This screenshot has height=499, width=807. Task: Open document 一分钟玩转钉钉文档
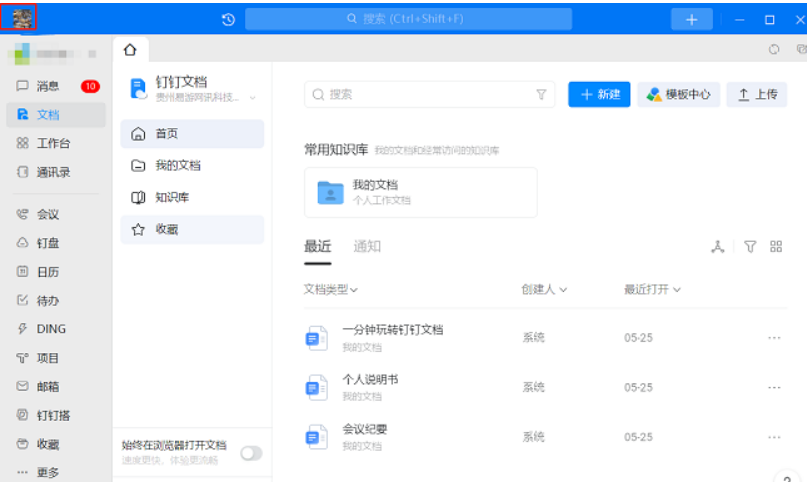point(393,330)
